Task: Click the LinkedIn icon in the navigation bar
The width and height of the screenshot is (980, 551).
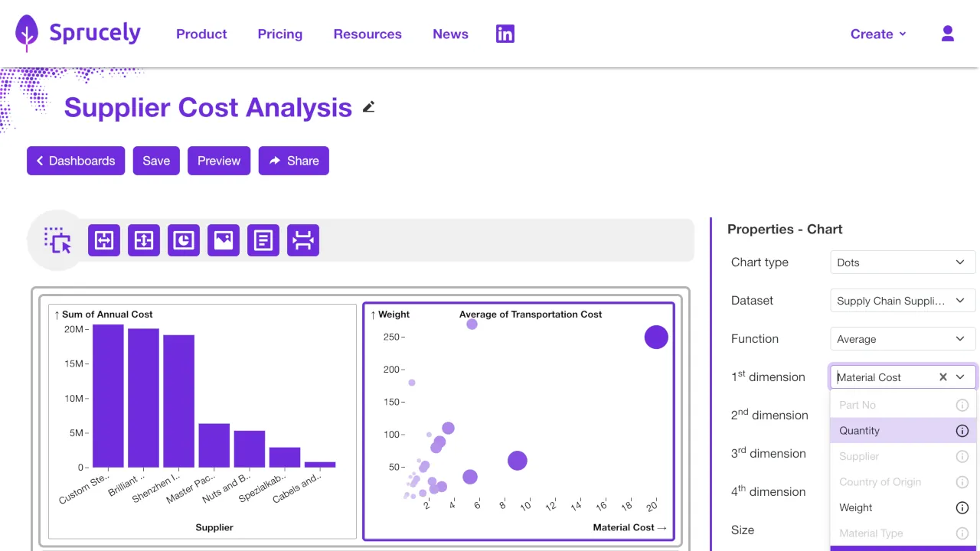Action: [505, 34]
